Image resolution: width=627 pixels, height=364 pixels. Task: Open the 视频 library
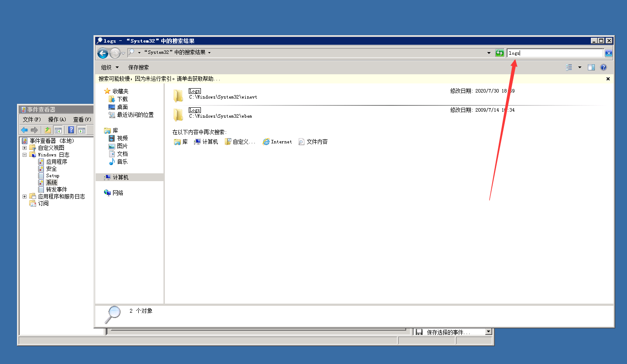click(118, 138)
